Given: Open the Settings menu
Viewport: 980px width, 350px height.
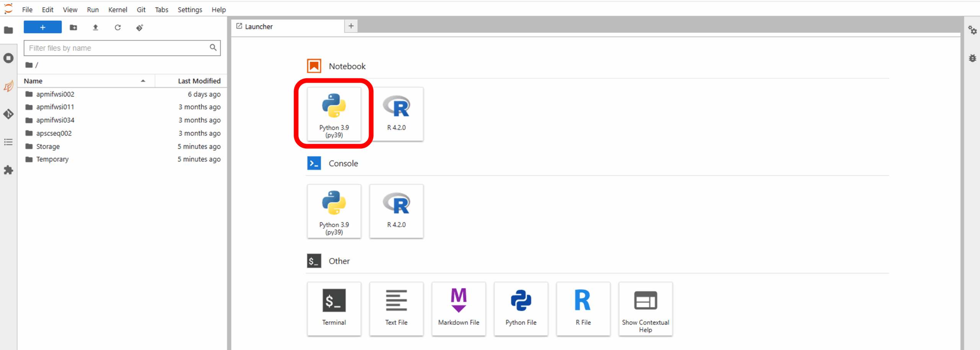Looking at the screenshot, I should pos(189,10).
